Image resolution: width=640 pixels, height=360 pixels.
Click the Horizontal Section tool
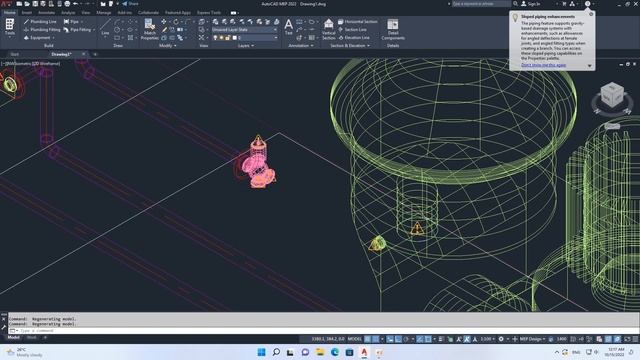358,22
